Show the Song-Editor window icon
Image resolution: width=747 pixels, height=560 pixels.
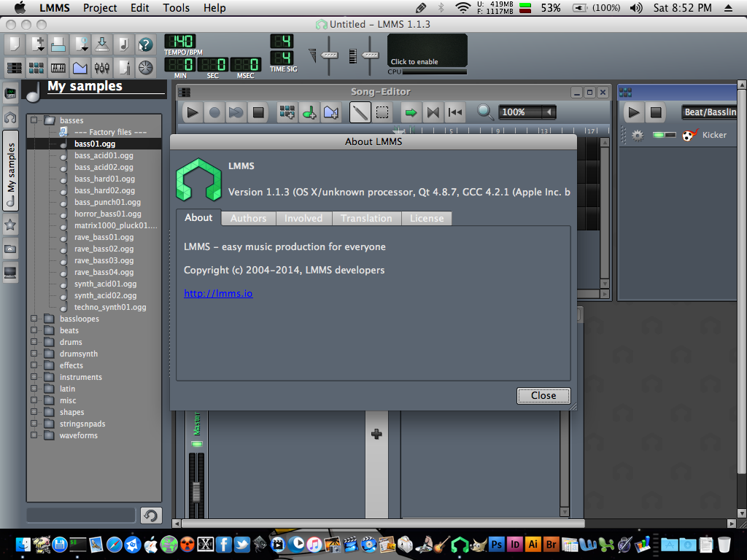(x=15, y=68)
